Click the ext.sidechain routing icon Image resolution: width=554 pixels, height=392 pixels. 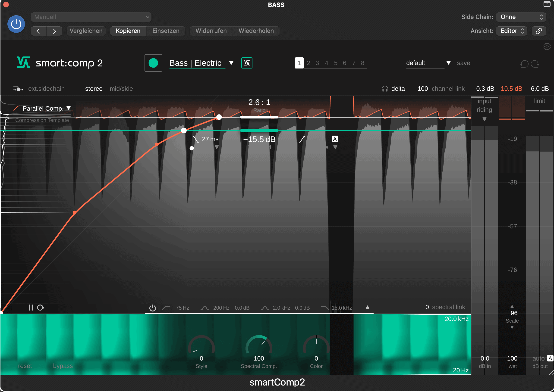(x=18, y=89)
